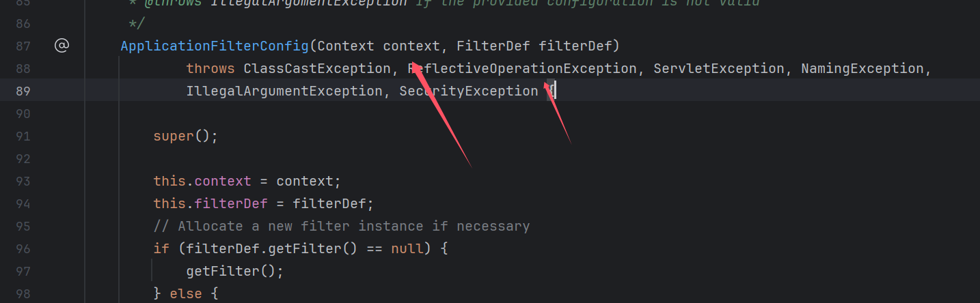Viewport: 980px width, 303px height.
Task: Click the @ gutter icon beside line 87
Action: 62,46
